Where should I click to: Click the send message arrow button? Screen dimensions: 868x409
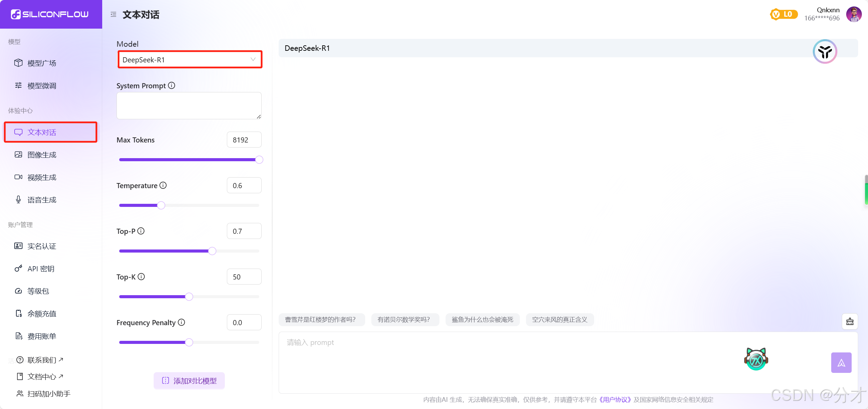[x=841, y=362]
